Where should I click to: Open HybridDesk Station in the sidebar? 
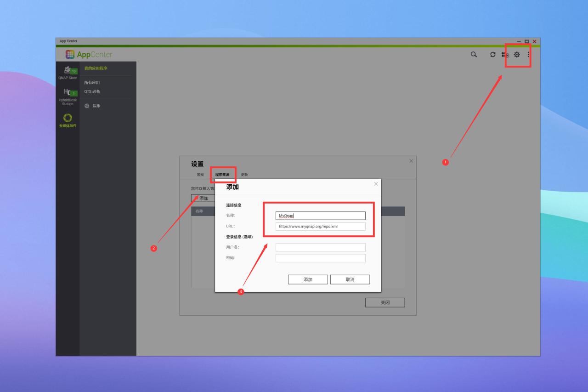coord(68,97)
